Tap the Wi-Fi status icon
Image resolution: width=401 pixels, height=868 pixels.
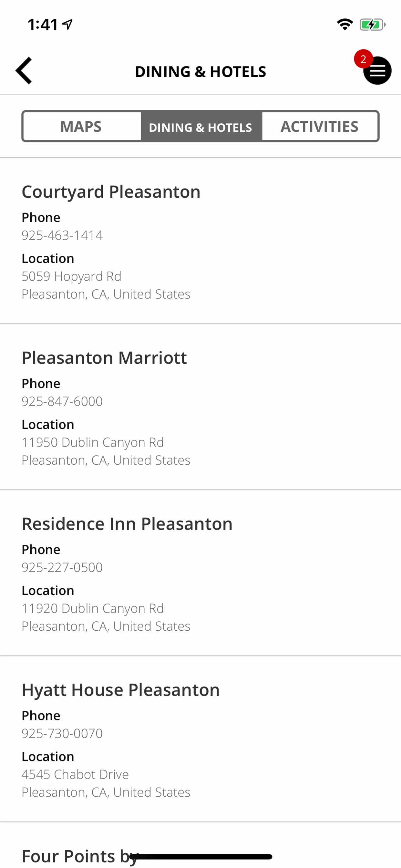tap(344, 25)
